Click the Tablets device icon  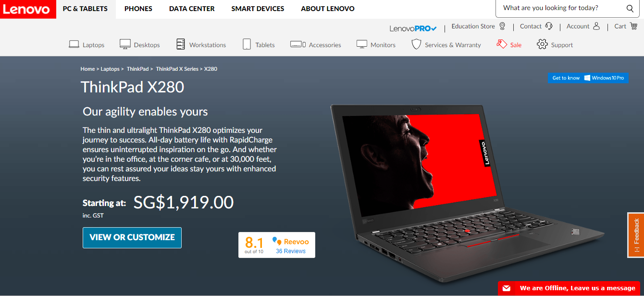pos(247,44)
